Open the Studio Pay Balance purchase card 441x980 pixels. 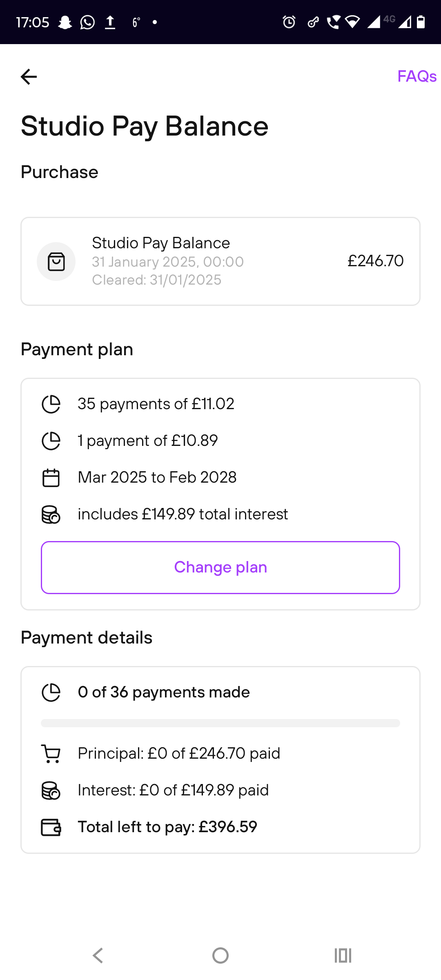tap(220, 261)
